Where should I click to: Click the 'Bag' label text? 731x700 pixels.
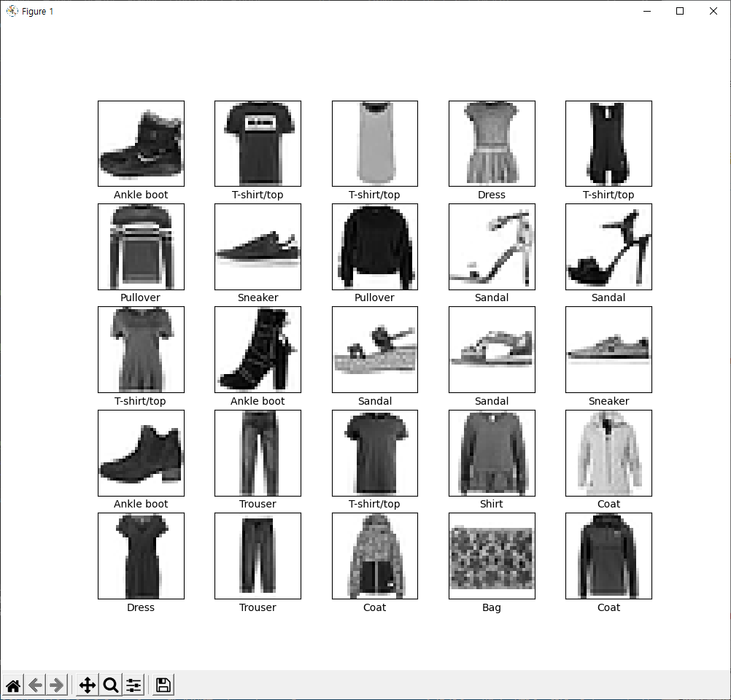click(492, 607)
